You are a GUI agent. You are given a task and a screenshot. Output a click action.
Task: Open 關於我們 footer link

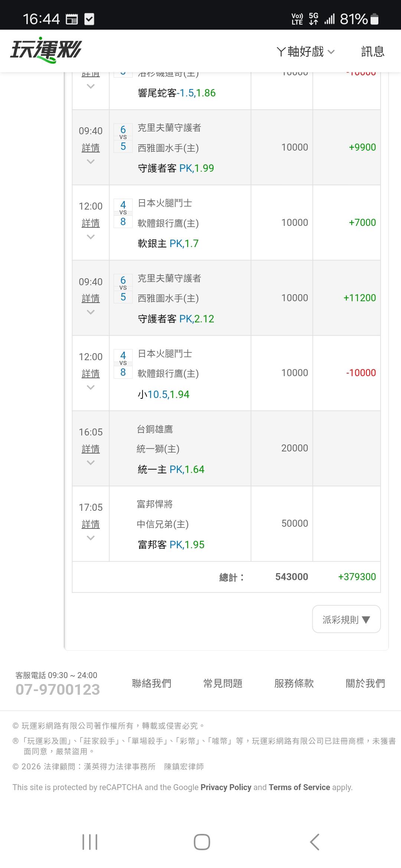(x=365, y=683)
